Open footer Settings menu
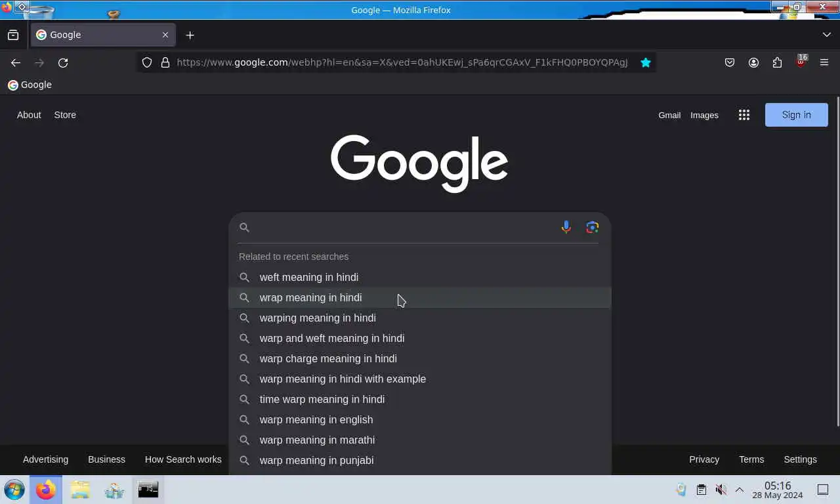 (x=800, y=459)
